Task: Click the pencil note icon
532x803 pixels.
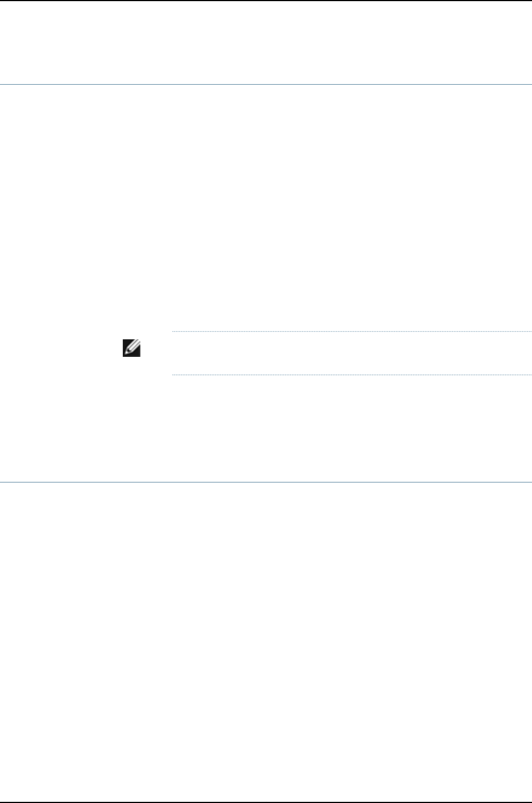Action: click(x=131, y=349)
